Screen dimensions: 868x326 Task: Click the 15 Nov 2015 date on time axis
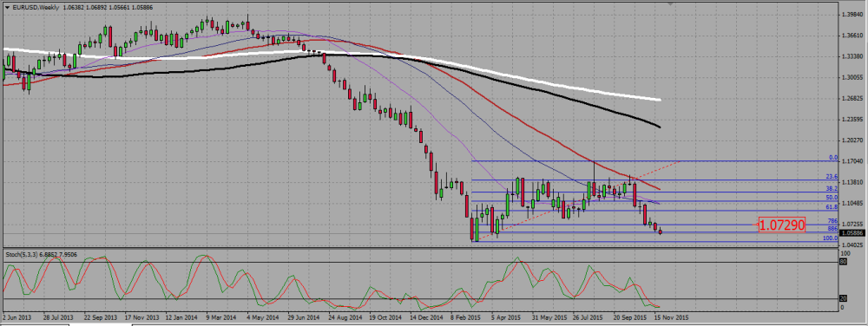tap(672, 318)
